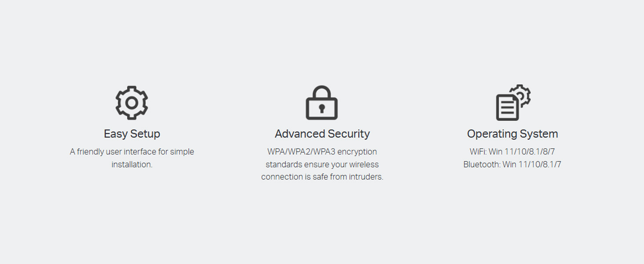Click the keyhole inside the padlock icon
The height and width of the screenshot is (264, 644).
(322, 108)
